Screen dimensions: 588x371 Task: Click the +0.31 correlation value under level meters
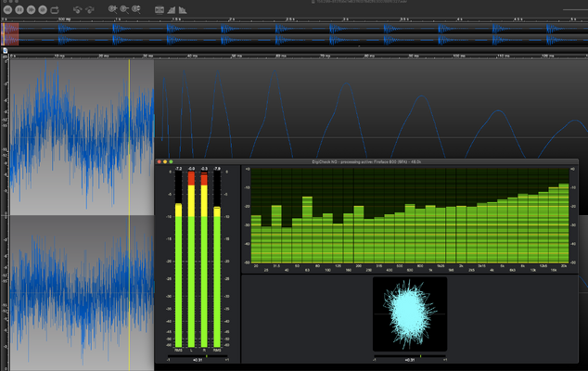click(x=198, y=360)
